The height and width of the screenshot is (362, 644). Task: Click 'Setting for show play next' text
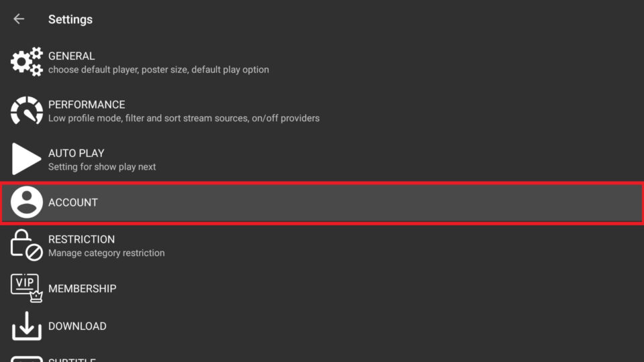(x=102, y=167)
